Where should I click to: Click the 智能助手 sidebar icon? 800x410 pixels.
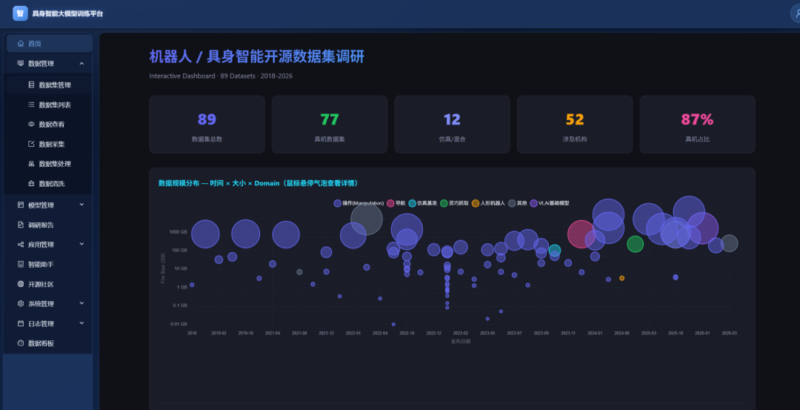point(20,264)
